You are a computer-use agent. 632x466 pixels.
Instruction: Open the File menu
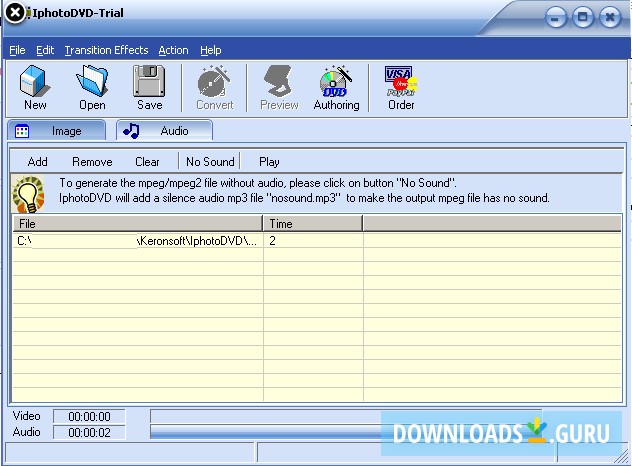17,50
